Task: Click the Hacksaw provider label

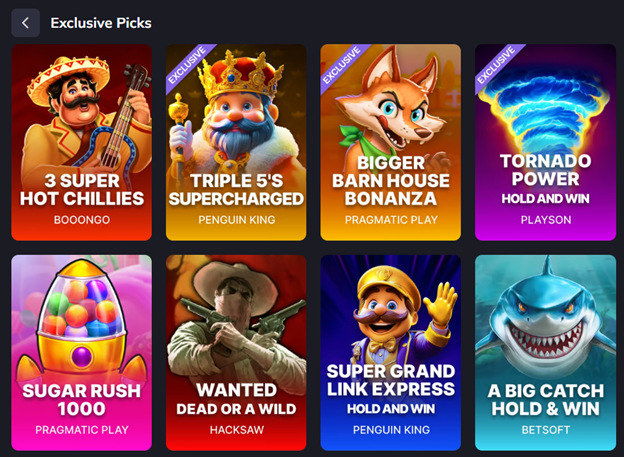Action: tap(236, 430)
